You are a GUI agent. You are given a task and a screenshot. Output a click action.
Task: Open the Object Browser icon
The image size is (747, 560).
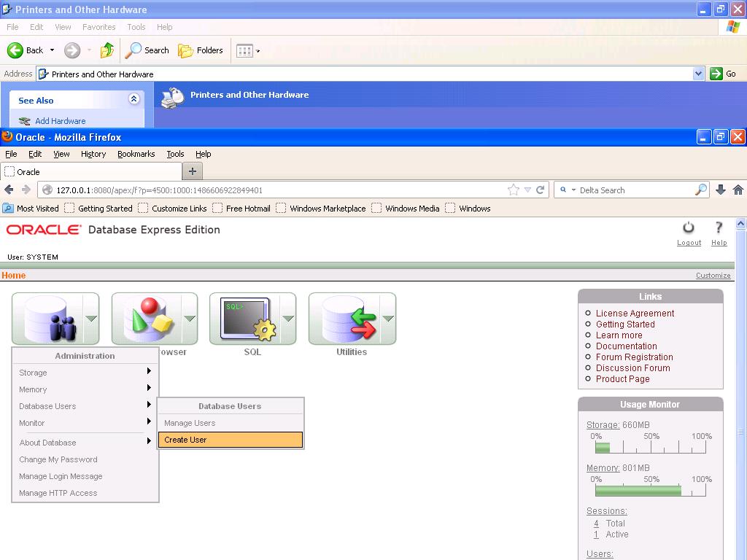pos(147,318)
